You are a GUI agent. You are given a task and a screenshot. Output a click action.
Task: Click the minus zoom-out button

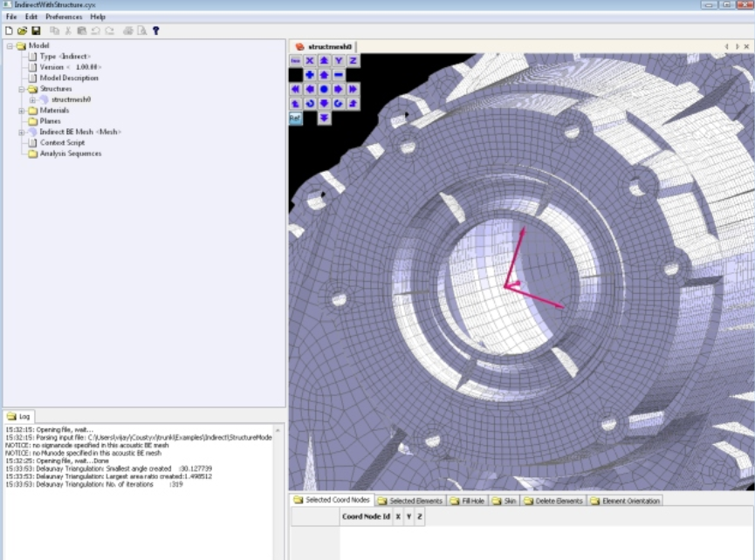pyautogui.click(x=339, y=75)
